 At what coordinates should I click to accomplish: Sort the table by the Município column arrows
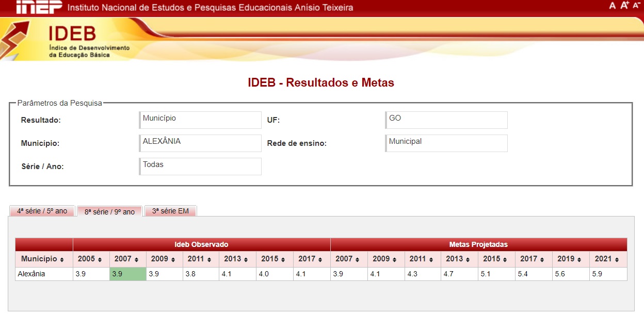[62, 259]
